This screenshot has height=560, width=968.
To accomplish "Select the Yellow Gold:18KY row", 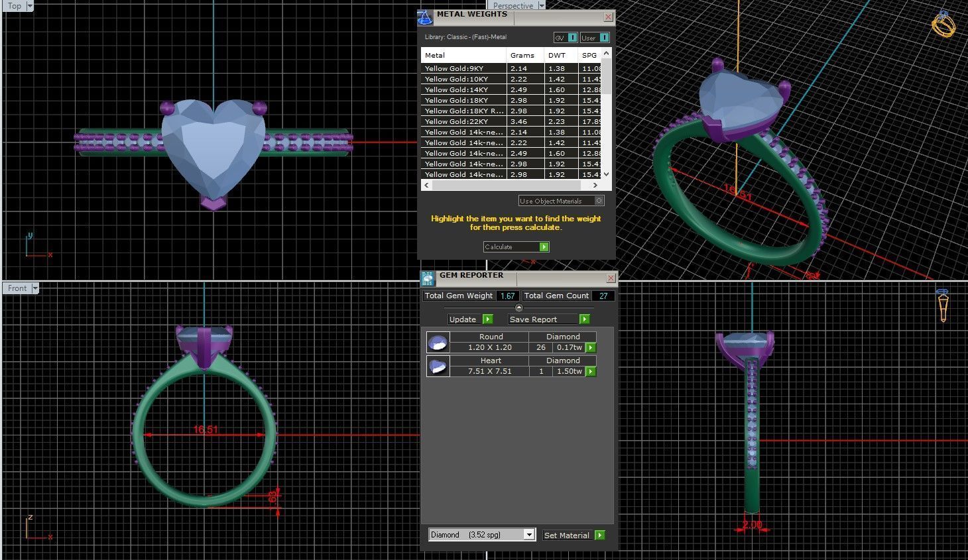I will (511, 100).
